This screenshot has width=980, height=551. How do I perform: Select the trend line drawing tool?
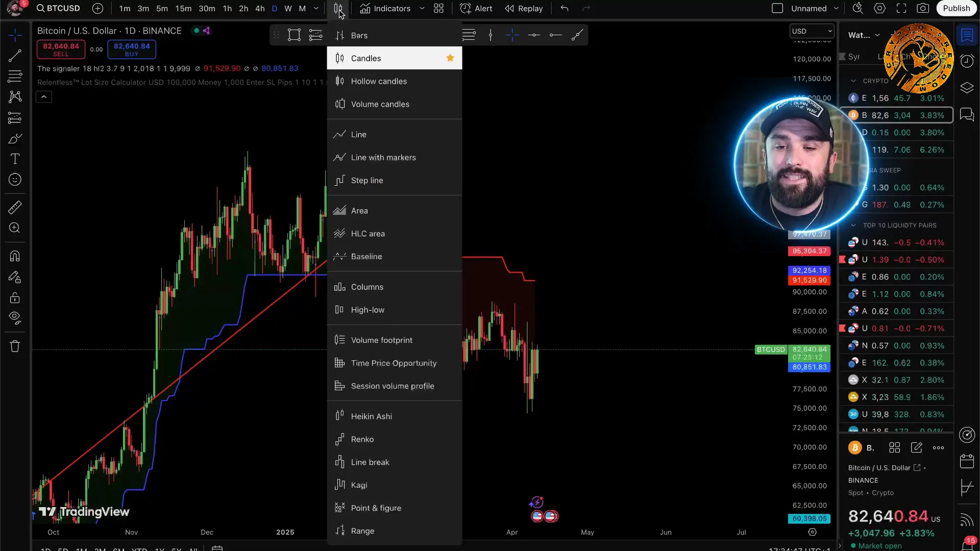[15, 56]
